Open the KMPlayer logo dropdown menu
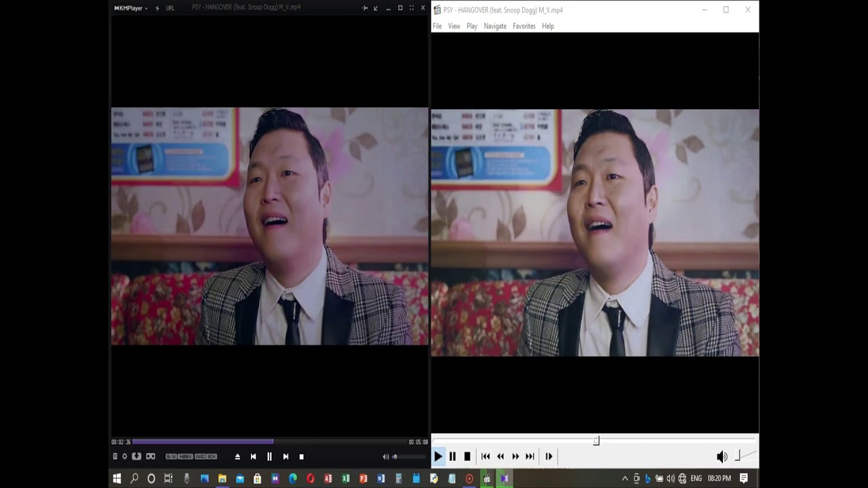The image size is (868, 488). tap(131, 8)
